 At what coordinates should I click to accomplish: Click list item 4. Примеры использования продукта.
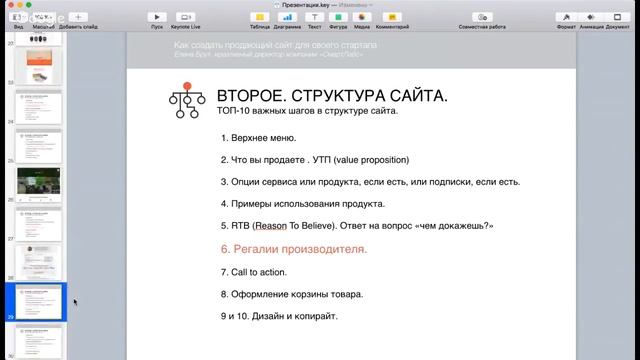[x=303, y=204]
